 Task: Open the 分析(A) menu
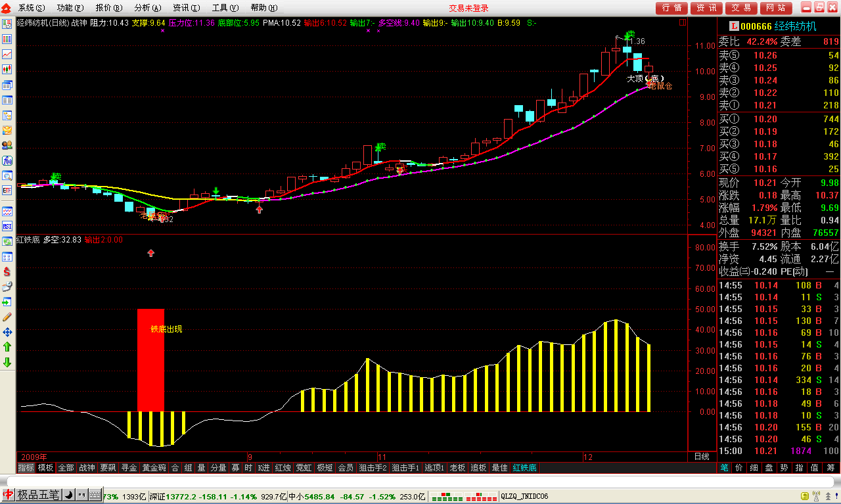click(148, 8)
